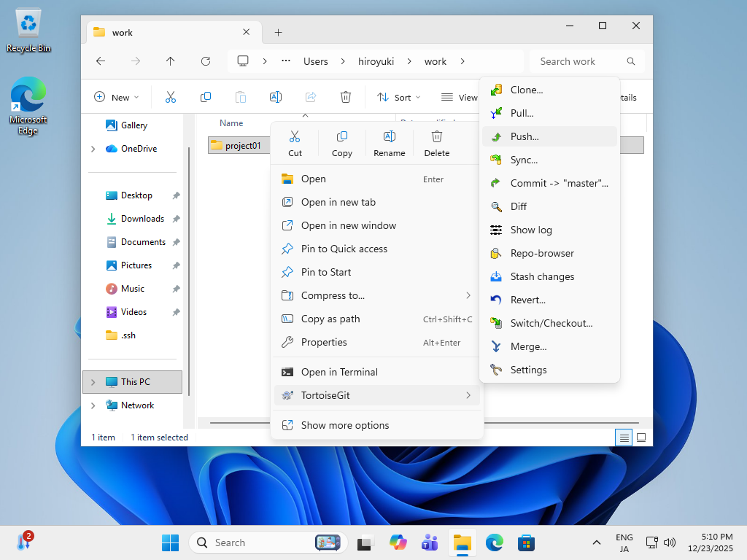
Task: Open the Repo-browser item
Action: pos(541,253)
